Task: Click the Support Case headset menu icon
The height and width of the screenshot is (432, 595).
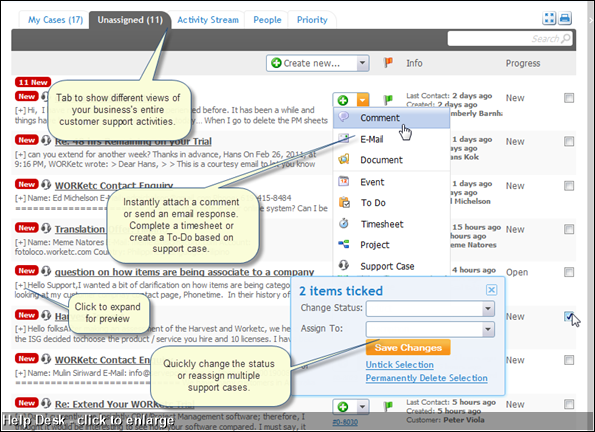Action: 344,265
